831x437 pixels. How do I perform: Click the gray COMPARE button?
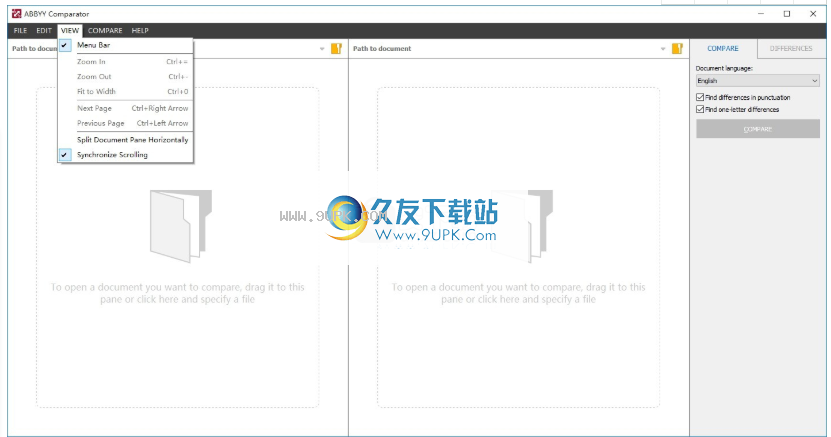pyautogui.click(x=758, y=129)
